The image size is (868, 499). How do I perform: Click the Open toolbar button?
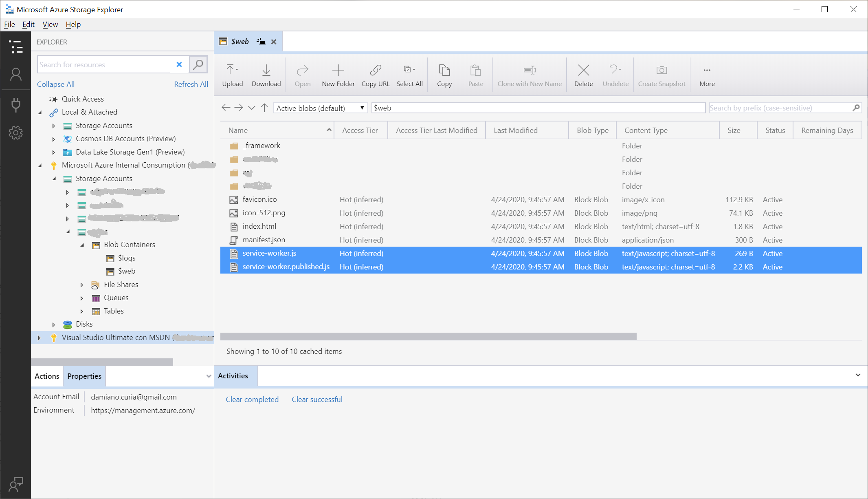click(302, 75)
